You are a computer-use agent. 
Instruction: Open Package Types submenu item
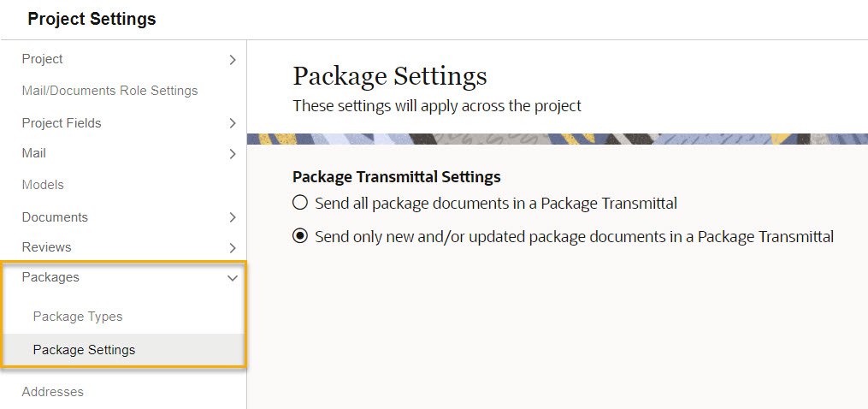click(x=78, y=317)
